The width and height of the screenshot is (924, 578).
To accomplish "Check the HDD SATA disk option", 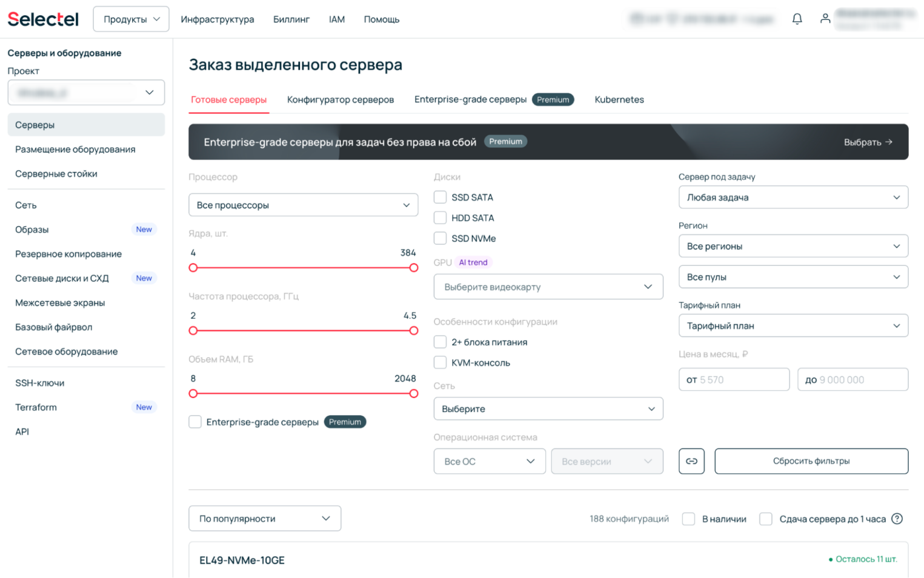I will click(x=440, y=218).
